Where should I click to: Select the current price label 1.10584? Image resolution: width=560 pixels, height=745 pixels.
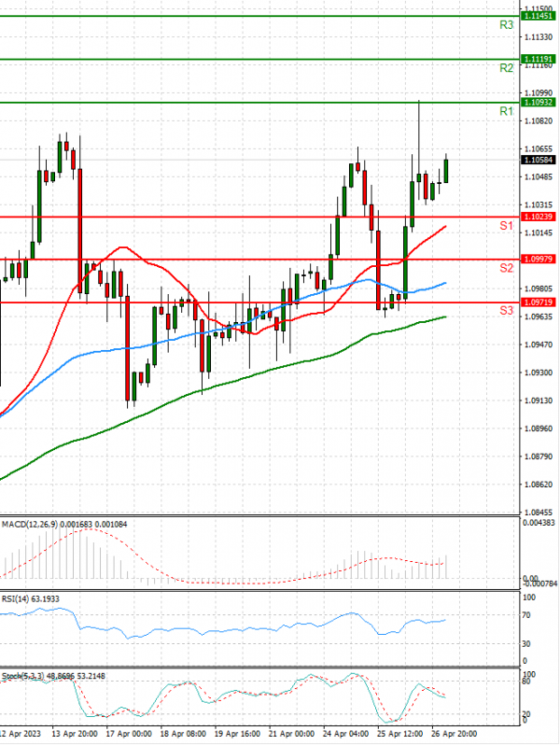(538, 161)
